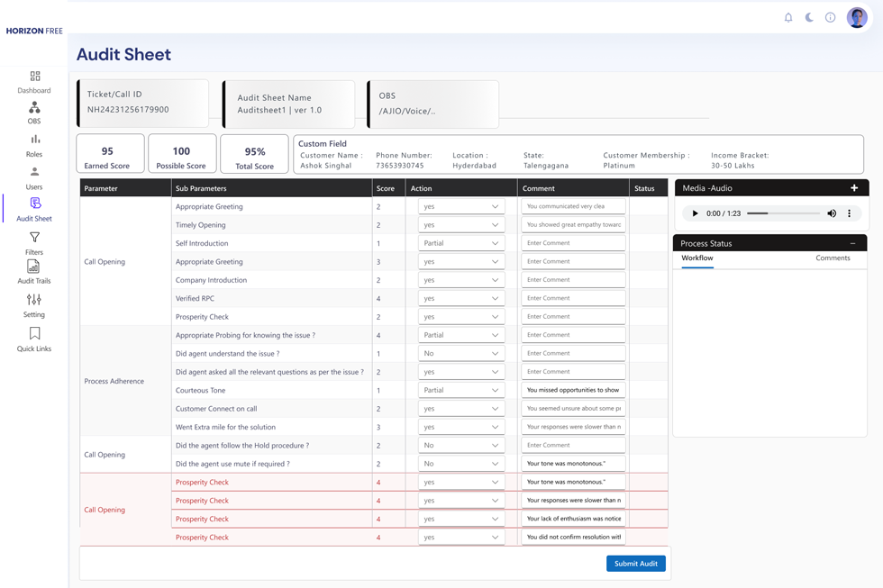
Task: Open OBS from the sidebar
Action: 34,113
